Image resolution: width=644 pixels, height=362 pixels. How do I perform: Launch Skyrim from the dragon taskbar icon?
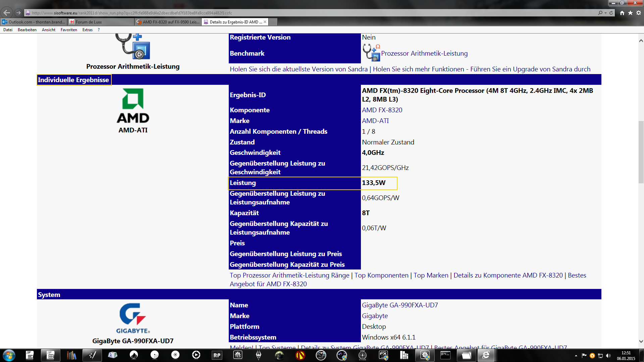point(259,355)
